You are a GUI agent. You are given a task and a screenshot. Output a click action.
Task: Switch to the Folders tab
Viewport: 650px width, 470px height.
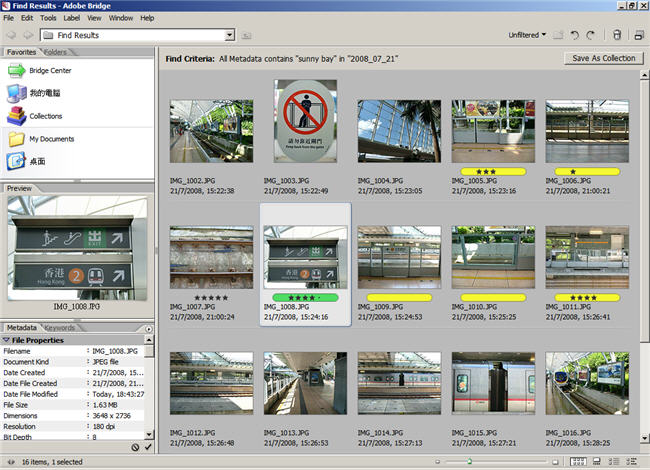(x=56, y=51)
